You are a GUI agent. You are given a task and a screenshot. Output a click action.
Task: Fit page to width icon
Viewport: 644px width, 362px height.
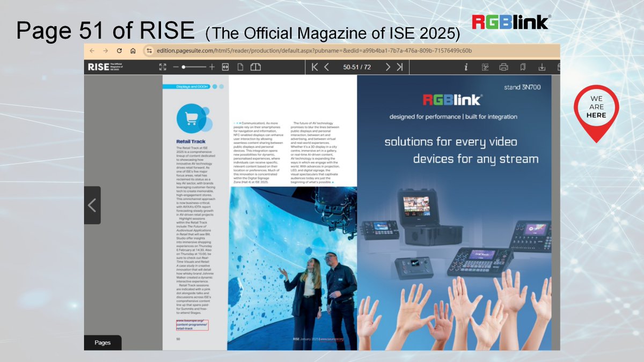(x=225, y=67)
